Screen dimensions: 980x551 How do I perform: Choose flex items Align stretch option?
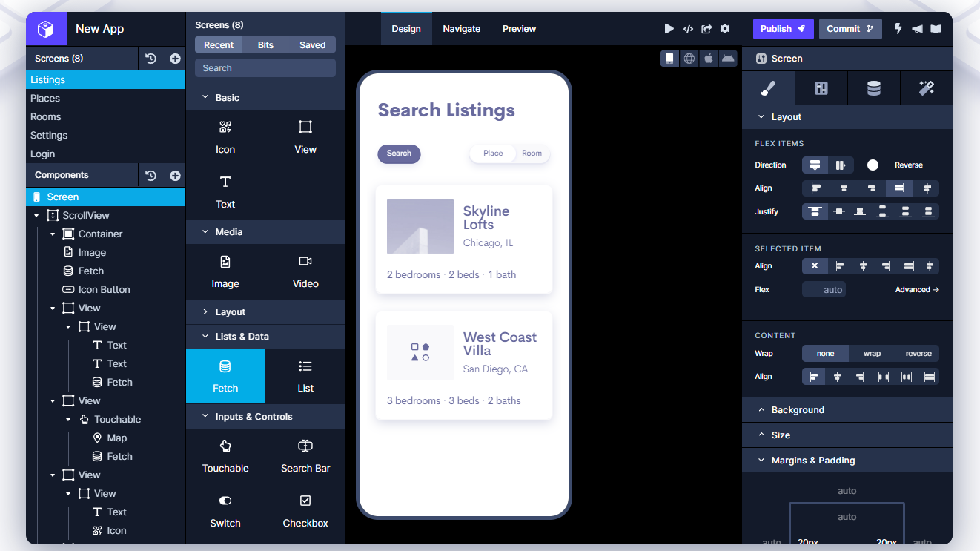click(x=899, y=188)
